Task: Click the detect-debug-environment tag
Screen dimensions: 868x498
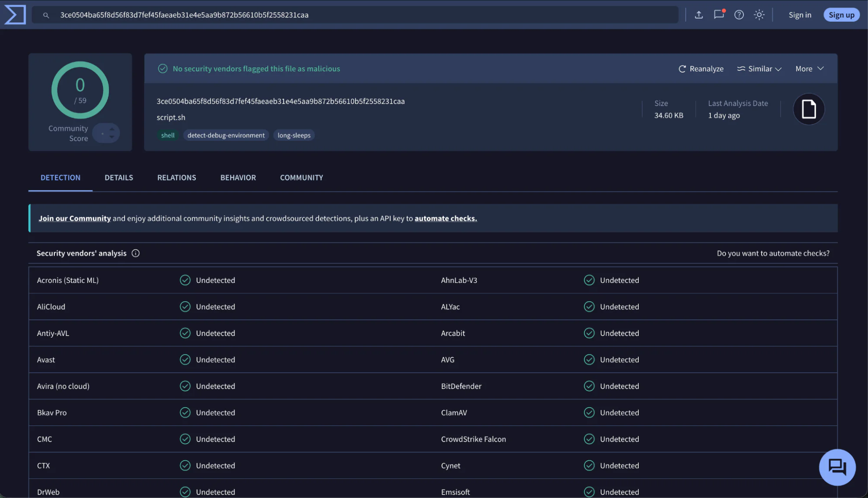Action: pyautogui.click(x=226, y=135)
